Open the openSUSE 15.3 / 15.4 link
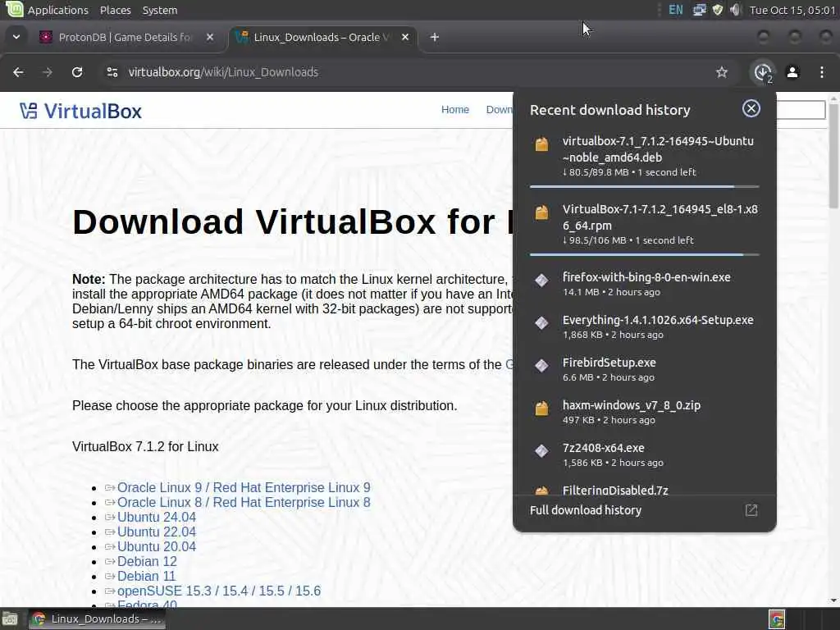 (219, 591)
